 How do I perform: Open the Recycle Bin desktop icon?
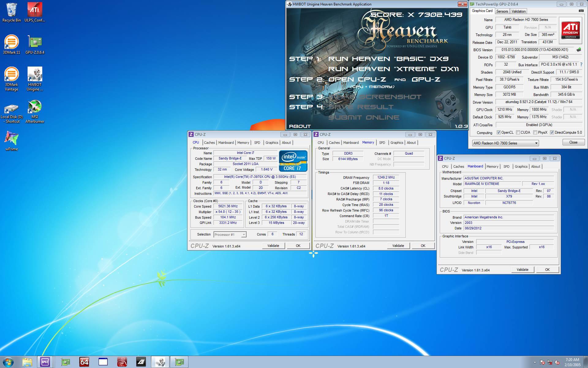click(x=12, y=13)
